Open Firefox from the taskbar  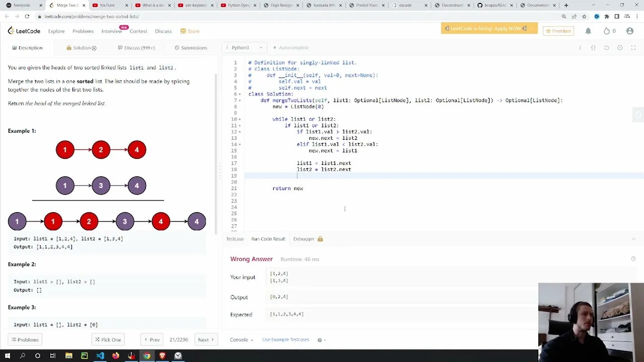(115, 356)
